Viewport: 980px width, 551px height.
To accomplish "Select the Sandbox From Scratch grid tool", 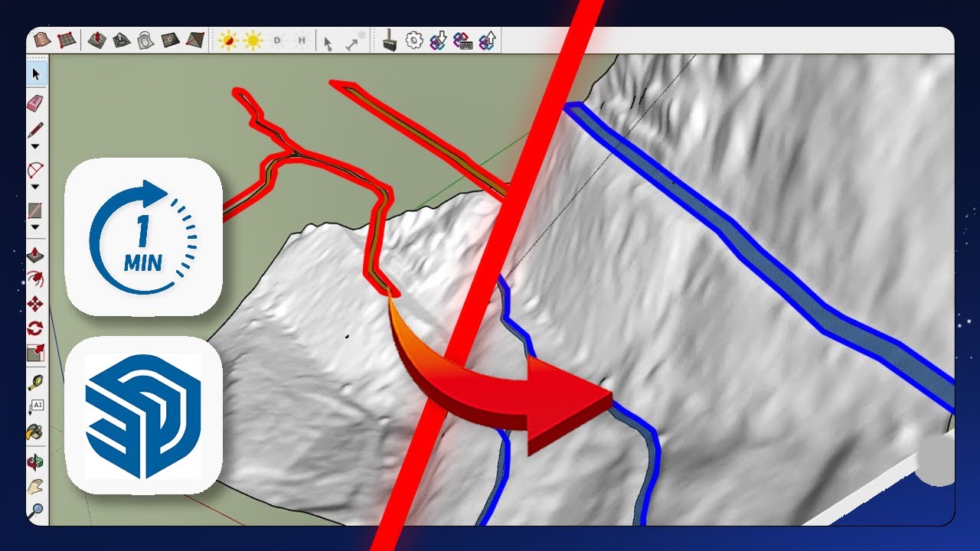I will pos(66,40).
